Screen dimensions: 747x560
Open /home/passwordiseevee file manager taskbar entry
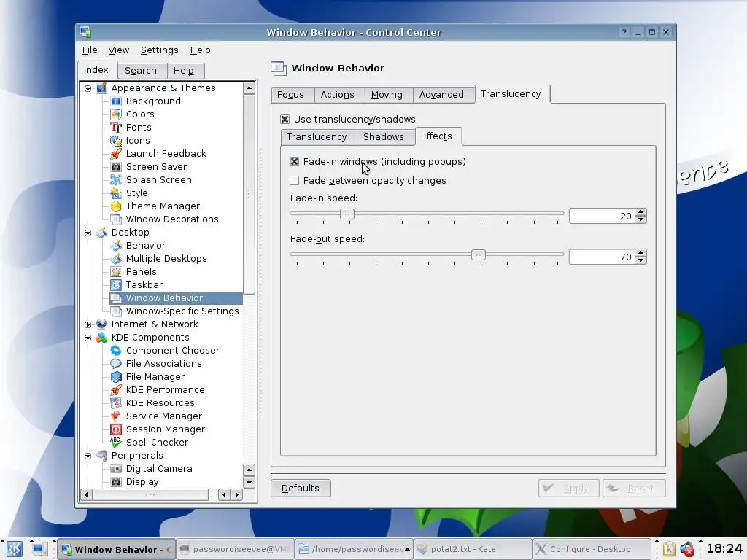click(354, 549)
